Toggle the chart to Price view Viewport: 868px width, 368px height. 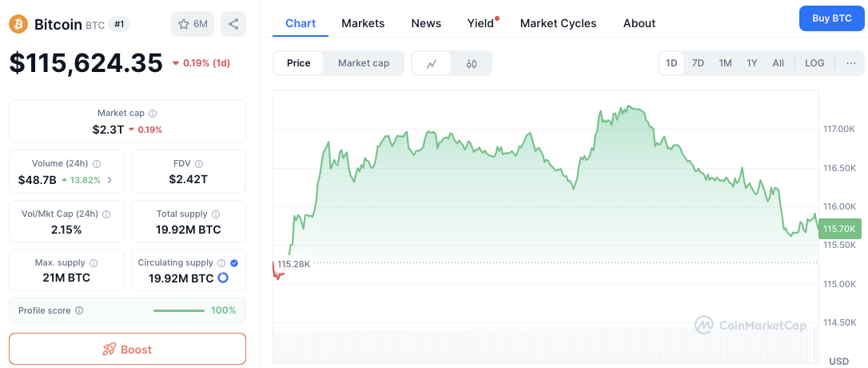tap(298, 63)
